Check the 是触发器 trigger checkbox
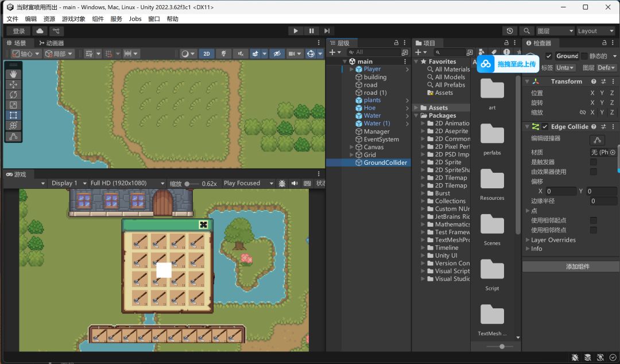 coord(594,162)
